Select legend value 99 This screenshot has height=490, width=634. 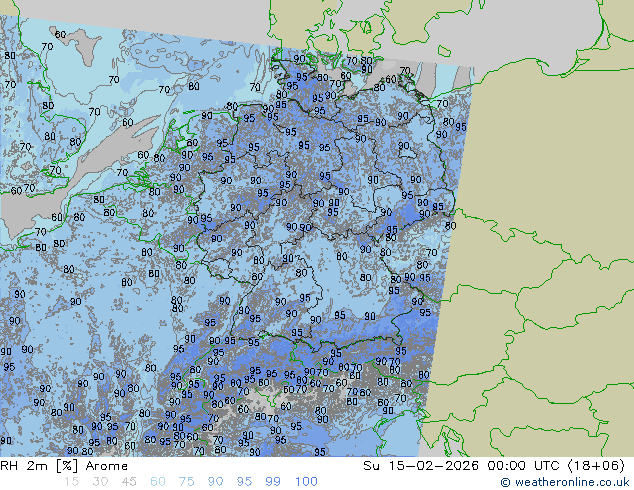pos(273,482)
